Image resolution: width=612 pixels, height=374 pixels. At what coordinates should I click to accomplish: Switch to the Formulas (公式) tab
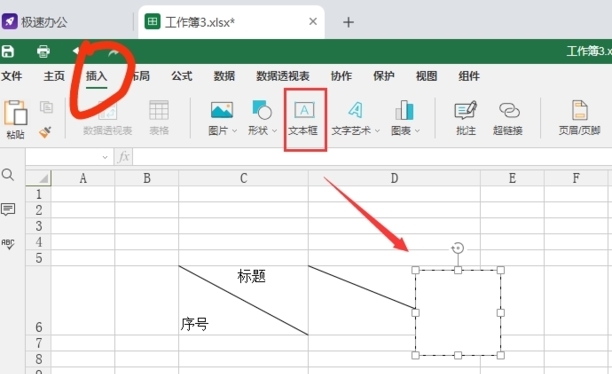coord(182,76)
